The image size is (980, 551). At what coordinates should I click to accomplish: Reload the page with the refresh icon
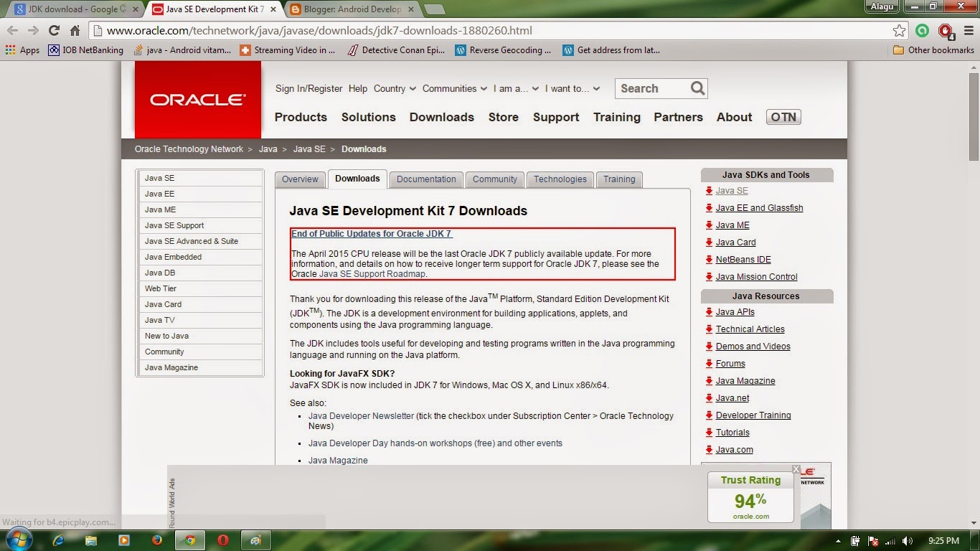54,31
